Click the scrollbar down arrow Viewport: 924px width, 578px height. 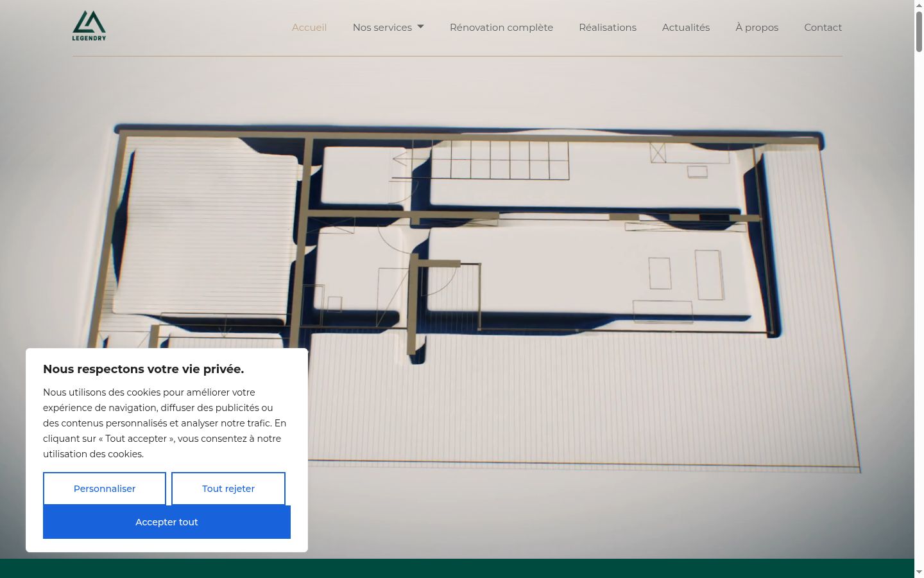tap(919, 572)
